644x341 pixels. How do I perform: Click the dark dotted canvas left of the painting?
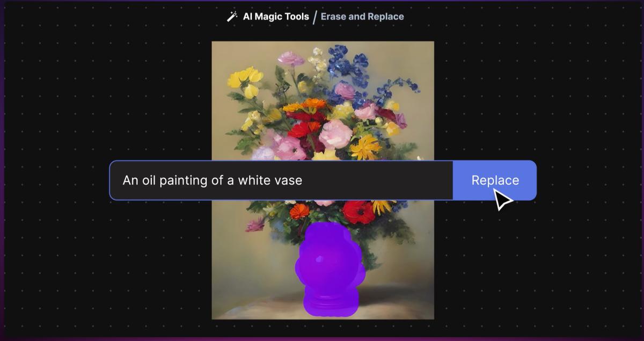pyautogui.click(x=107, y=107)
